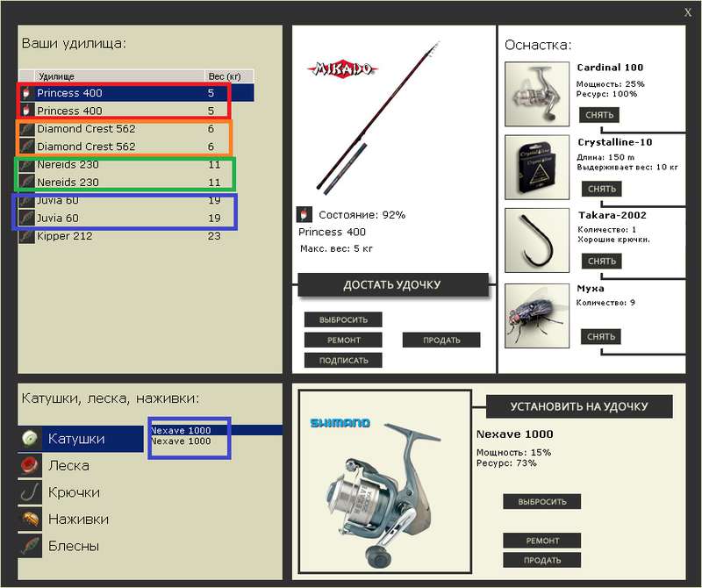Remove Crystalline-10 line with СНЯТЬ
Image resolution: width=702 pixels, height=588 pixels.
pos(602,189)
